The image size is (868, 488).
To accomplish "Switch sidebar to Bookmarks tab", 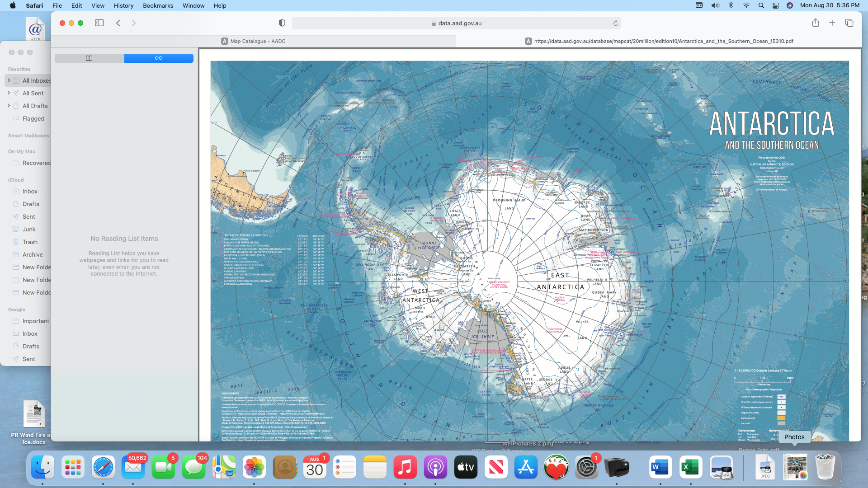I will tap(89, 58).
